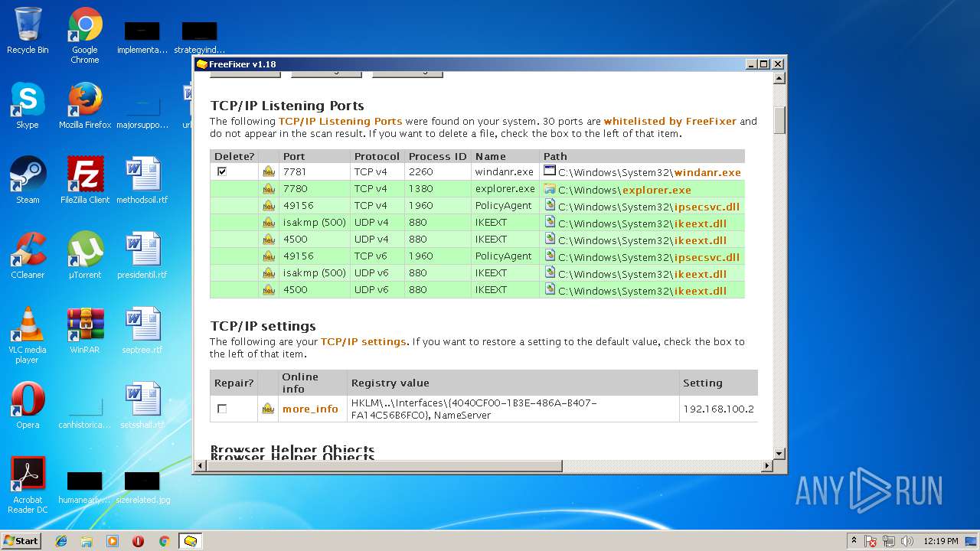Select the Skype desktop shortcut
The image size is (980, 551).
coord(28,106)
